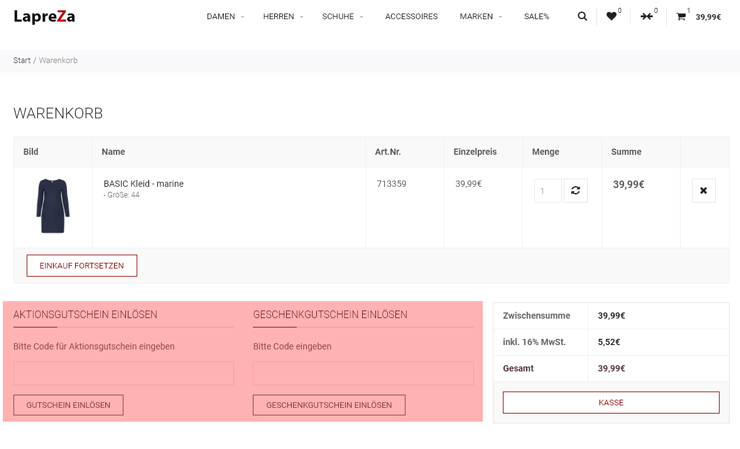Focus the Aktionsgutschein code field
The height and width of the screenshot is (449, 740).
[123, 373]
